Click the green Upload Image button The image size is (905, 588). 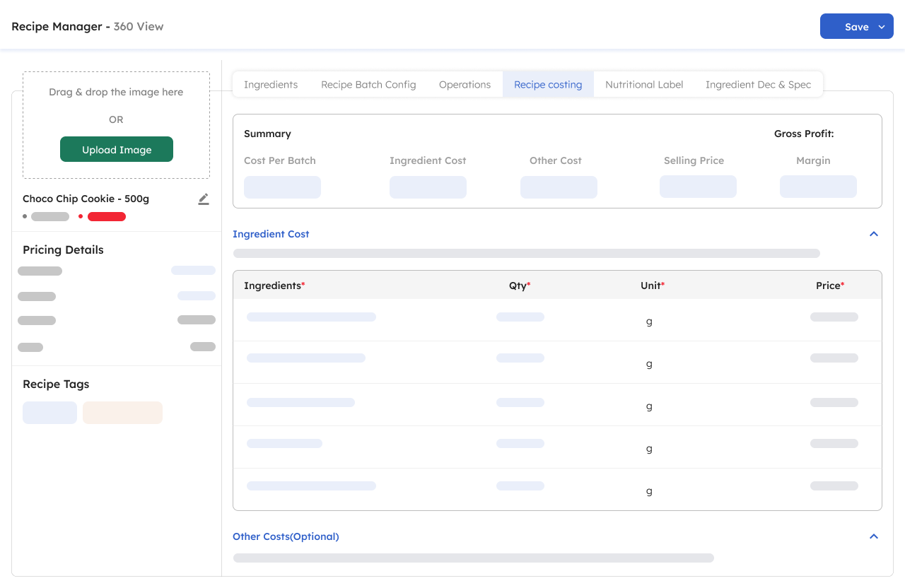click(117, 150)
